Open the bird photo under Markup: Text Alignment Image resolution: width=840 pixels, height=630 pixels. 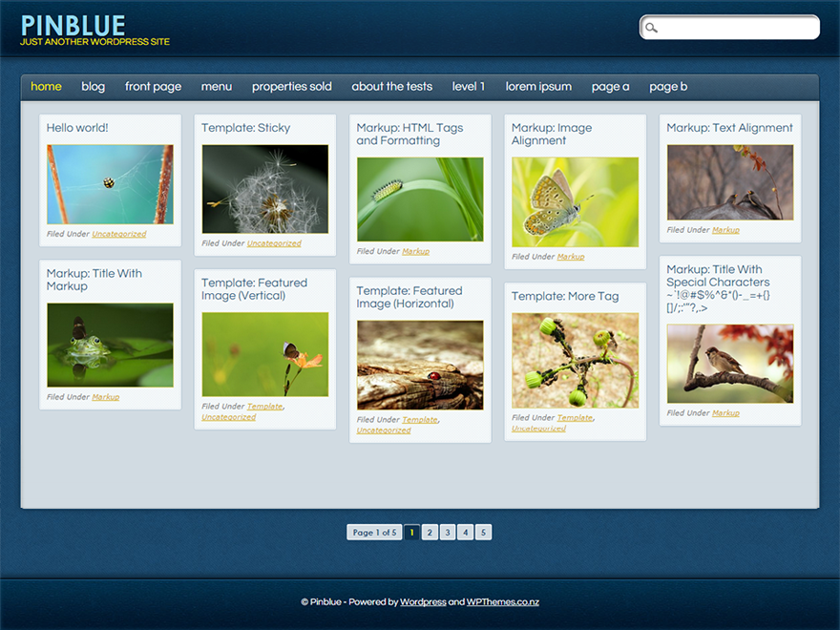(729, 179)
